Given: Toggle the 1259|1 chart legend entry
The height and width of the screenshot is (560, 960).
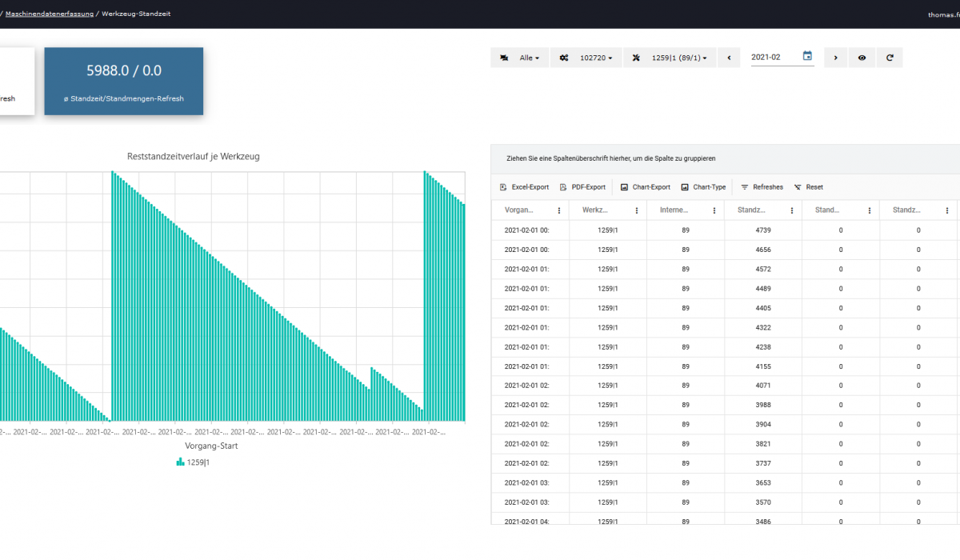Looking at the screenshot, I should pyautogui.click(x=193, y=462).
